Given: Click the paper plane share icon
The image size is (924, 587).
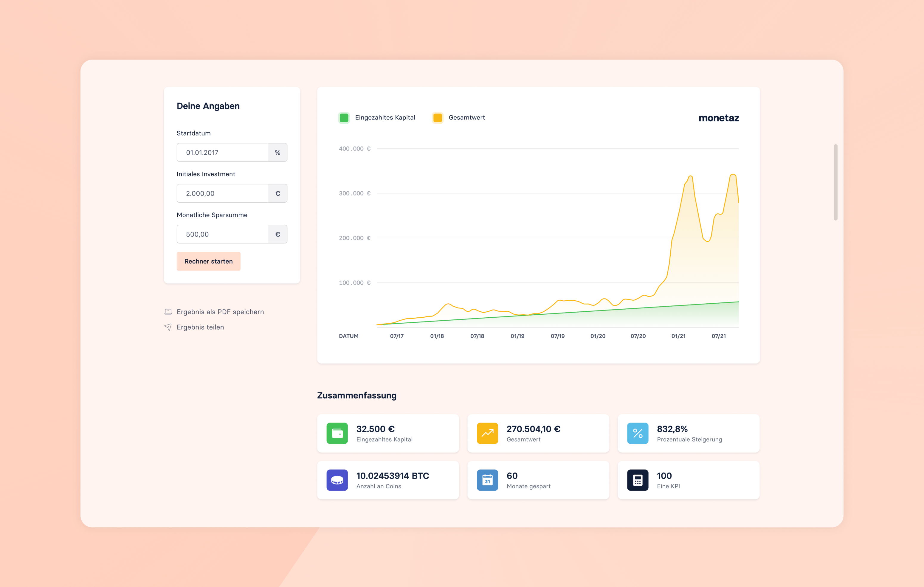Looking at the screenshot, I should [x=168, y=327].
